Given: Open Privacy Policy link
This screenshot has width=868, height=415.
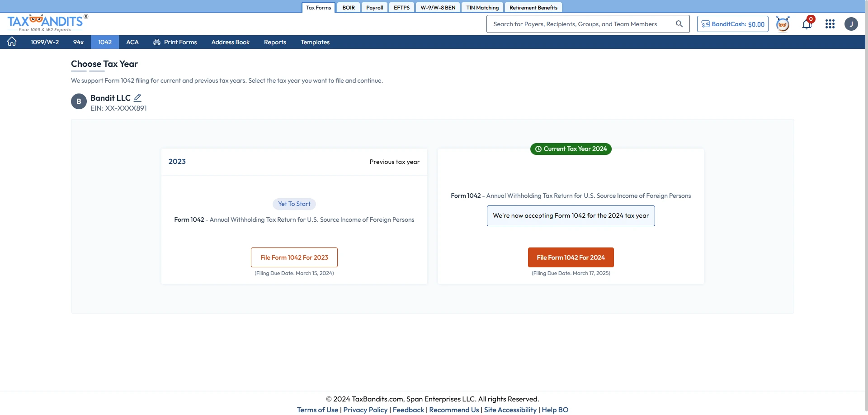Looking at the screenshot, I should click(x=365, y=410).
